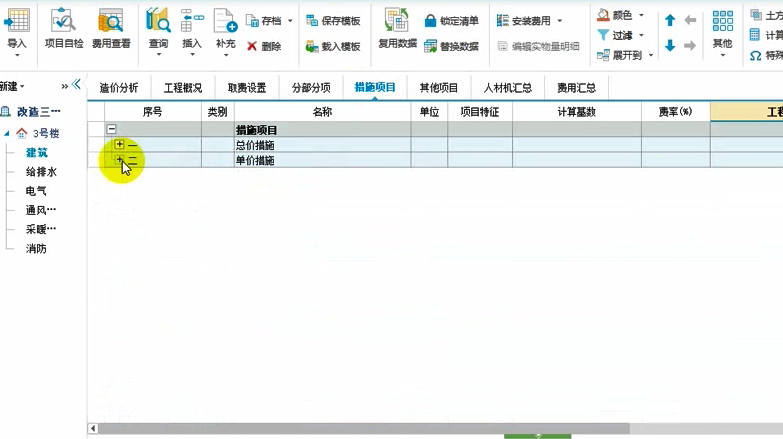783x439 pixels.
Task: Collapse the left panel with the double chevron
Action: (76, 85)
